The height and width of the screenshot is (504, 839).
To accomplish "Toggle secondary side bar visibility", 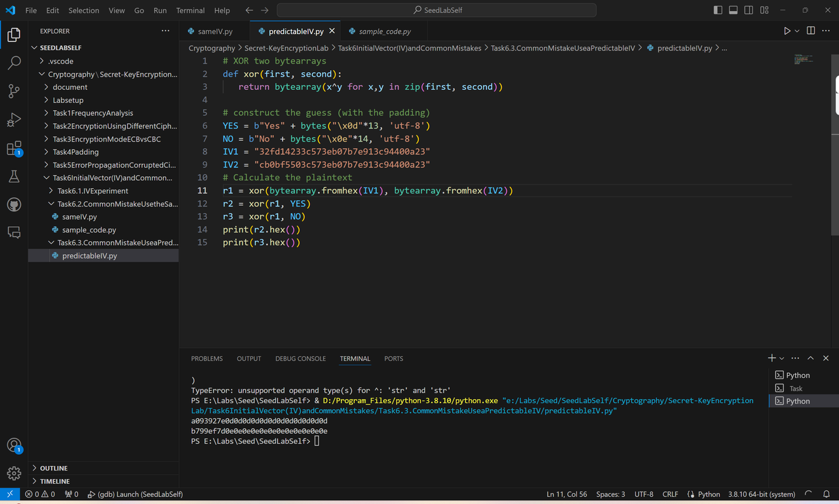I will 749,10.
